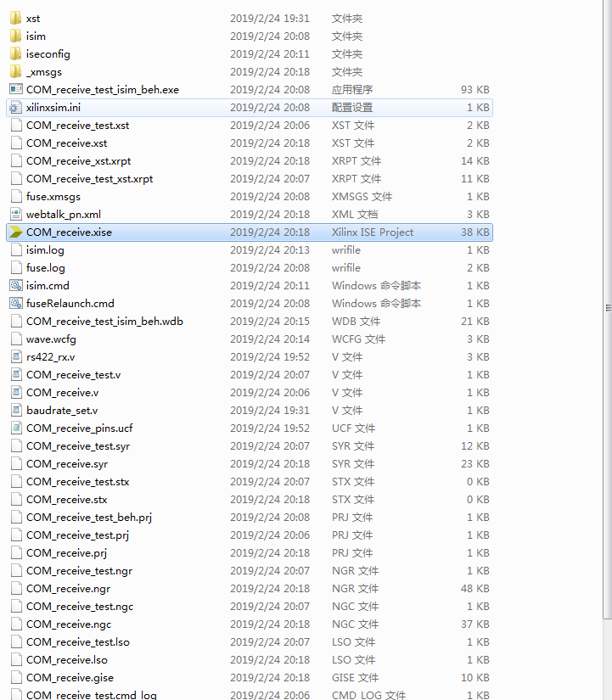Click the isim.log file icon
612x700 pixels.
[x=16, y=250]
